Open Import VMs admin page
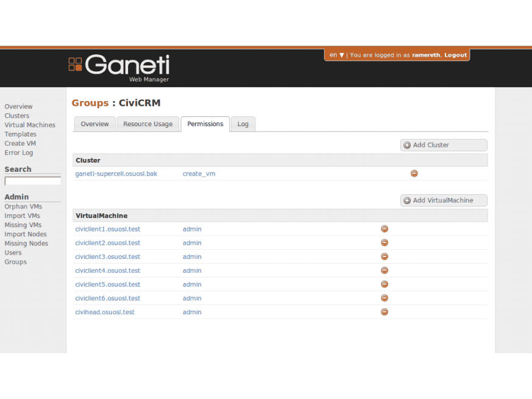532x399 pixels. point(23,216)
